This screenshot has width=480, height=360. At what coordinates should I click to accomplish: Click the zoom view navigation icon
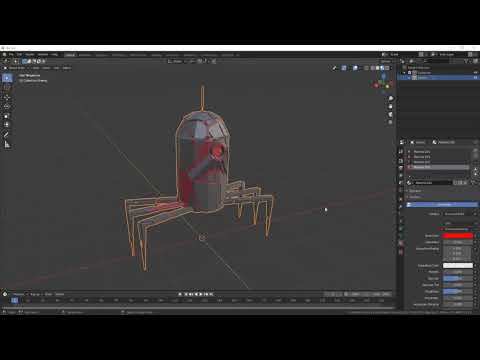pos(391,99)
